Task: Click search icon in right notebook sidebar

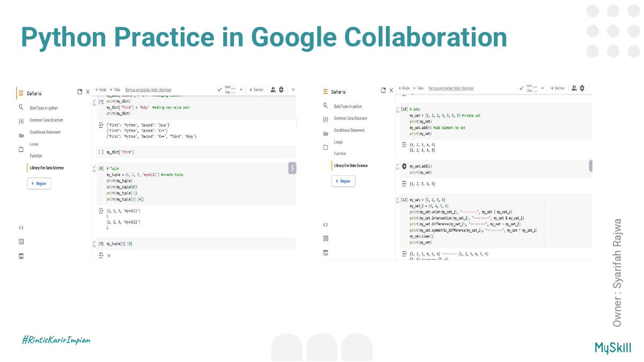Action: [325, 106]
